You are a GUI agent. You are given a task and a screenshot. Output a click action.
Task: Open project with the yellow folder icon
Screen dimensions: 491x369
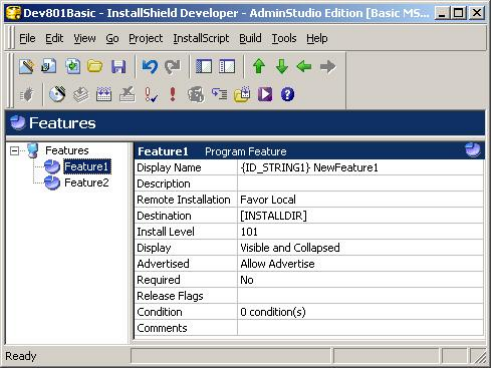click(x=95, y=66)
